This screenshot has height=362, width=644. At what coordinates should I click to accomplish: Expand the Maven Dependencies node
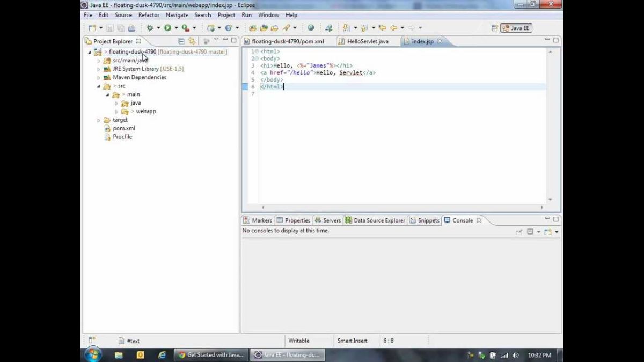(x=99, y=78)
